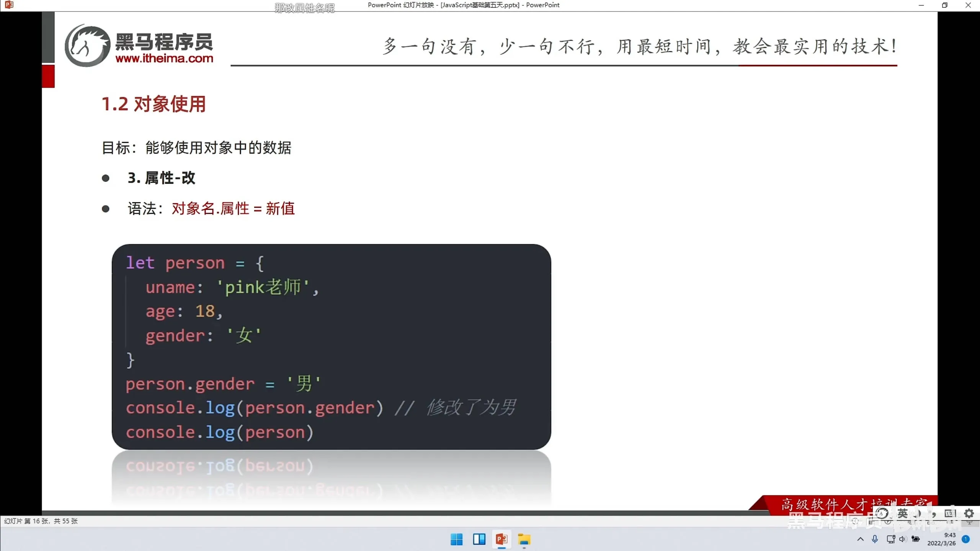This screenshot has height=551, width=980.
Task: Click the Windows Start button
Action: point(456,539)
